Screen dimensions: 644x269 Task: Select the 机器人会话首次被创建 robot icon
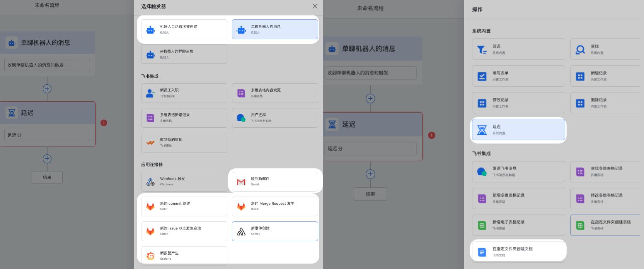(x=150, y=29)
